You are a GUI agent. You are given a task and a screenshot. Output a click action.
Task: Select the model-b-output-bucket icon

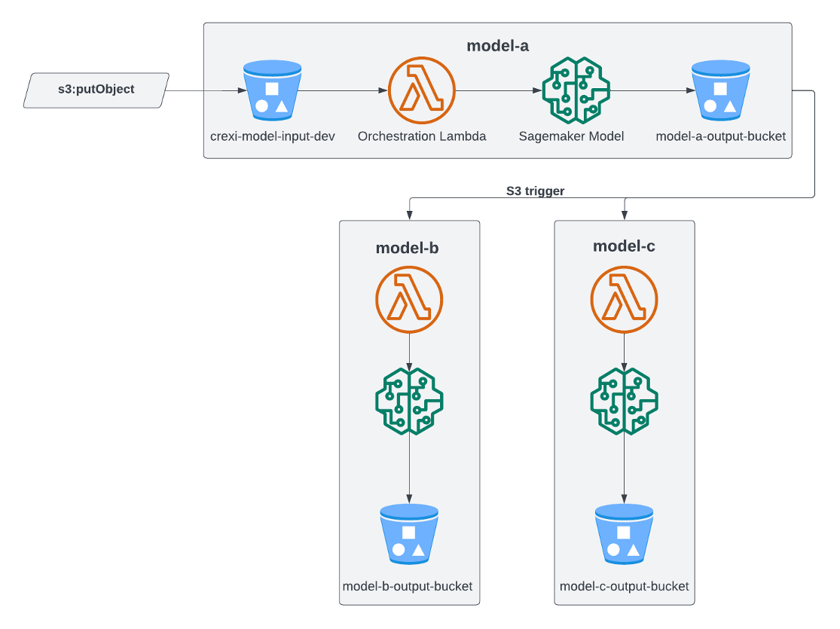(409, 535)
